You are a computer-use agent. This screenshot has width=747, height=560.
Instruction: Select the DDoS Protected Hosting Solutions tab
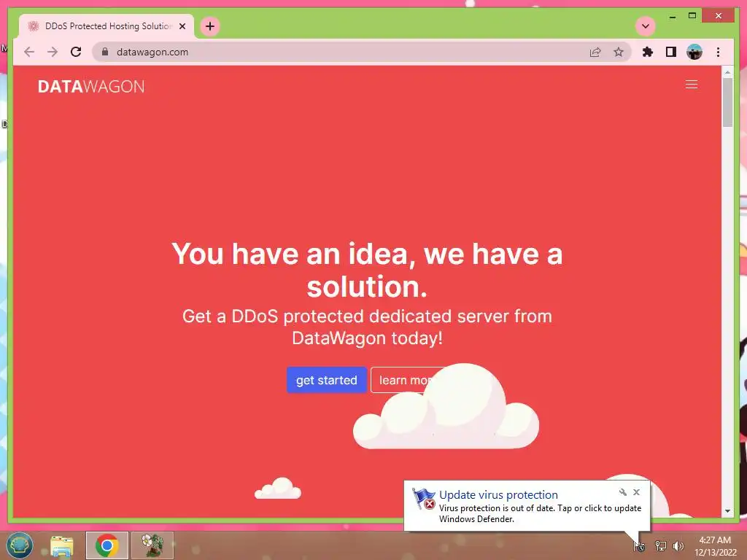pyautogui.click(x=107, y=26)
